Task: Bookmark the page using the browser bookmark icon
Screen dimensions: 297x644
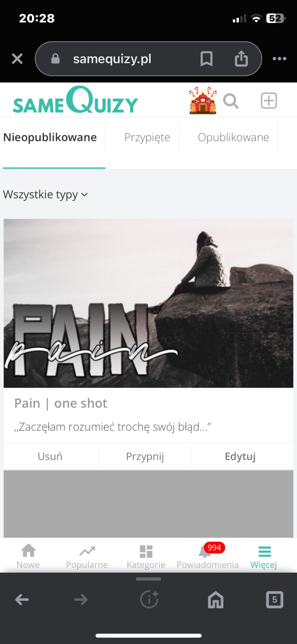Action: (x=206, y=59)
